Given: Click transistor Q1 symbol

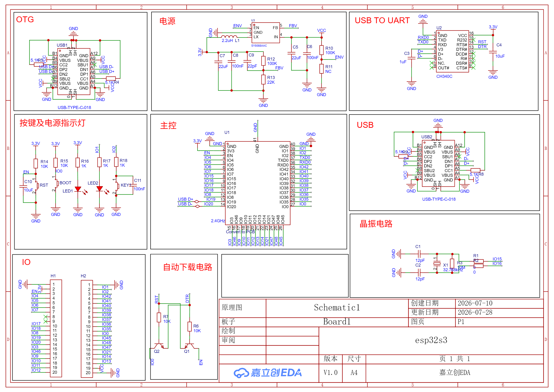Looking at the screenshot, I should click(x=190, y=346).
